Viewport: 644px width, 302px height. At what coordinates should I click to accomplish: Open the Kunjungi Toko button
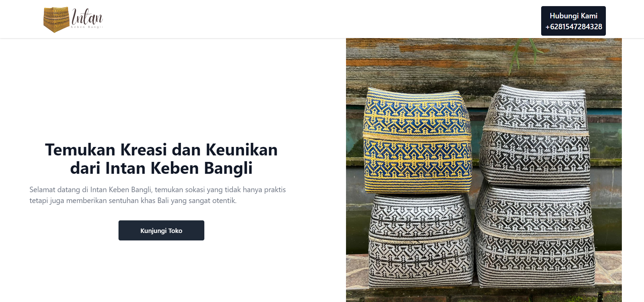click(x=161, y=230)
